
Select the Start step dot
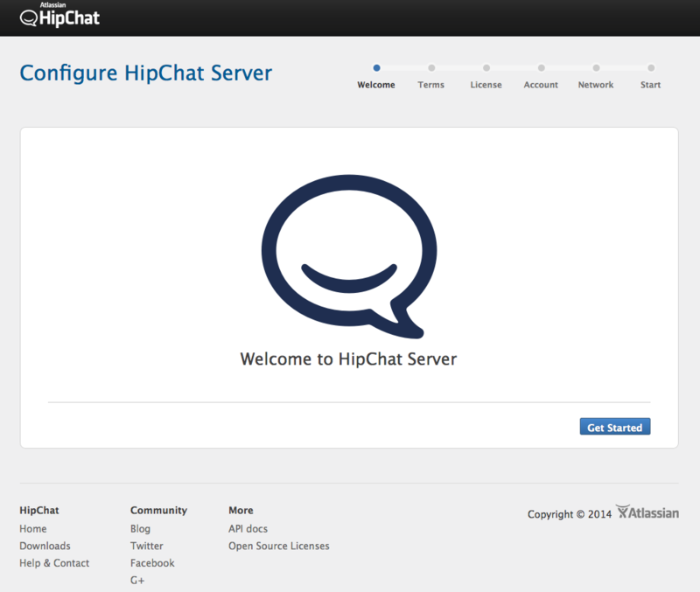pyautogui.click(x=651, y=68)
